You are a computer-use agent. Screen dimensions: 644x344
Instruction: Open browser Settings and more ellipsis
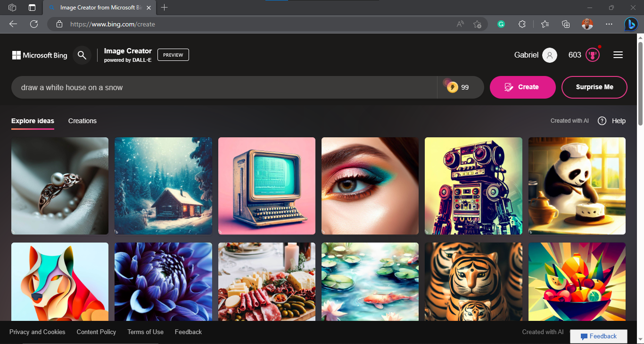(609, 24)
